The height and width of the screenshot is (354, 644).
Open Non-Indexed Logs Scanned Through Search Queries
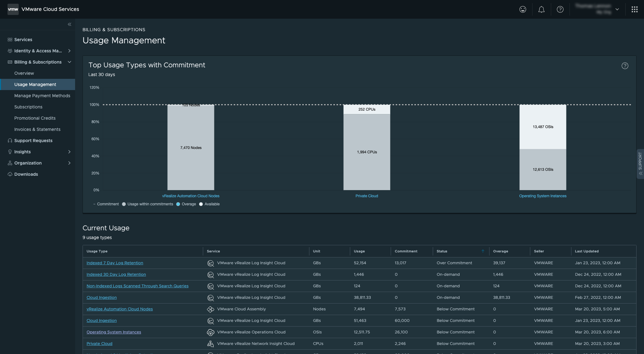coord(137,286)
